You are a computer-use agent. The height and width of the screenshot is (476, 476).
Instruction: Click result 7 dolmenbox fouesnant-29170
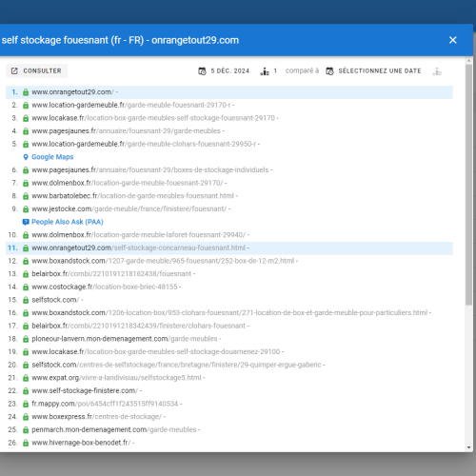pyautogui.click(x=128, y=183)
